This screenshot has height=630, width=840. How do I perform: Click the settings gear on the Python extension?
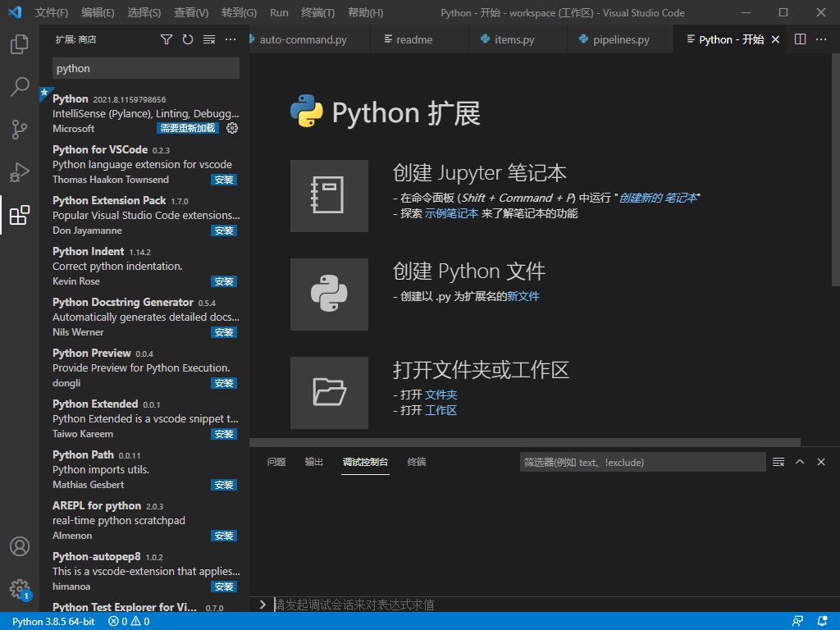[x=232, y=128]
